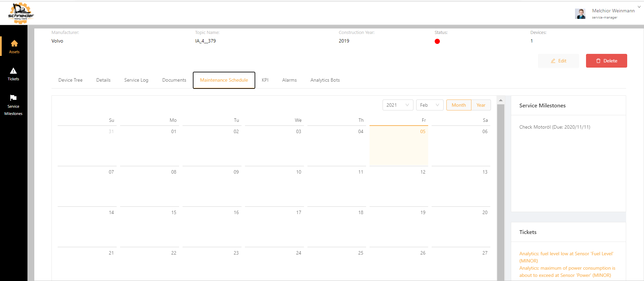Open the fuel level low ticket link
This screenshot has width=644, height=281.
click(566, 257)
